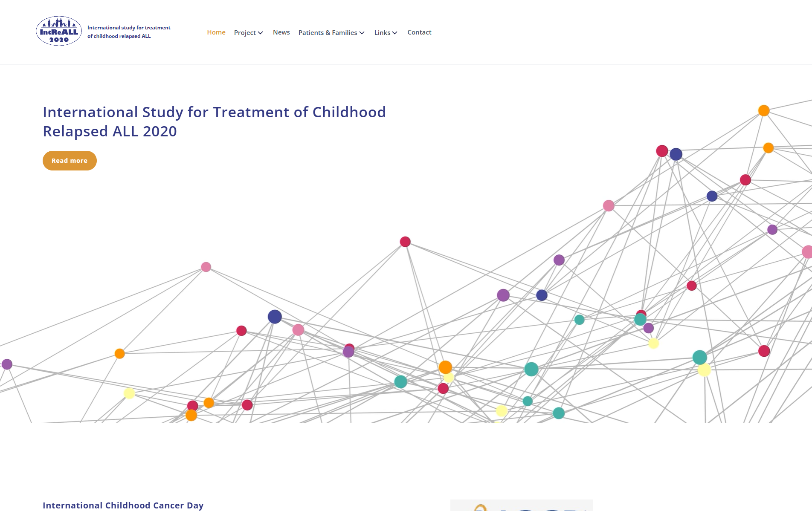
Task: Click the pink node cut off at right edge
Action: click(807, 252)
